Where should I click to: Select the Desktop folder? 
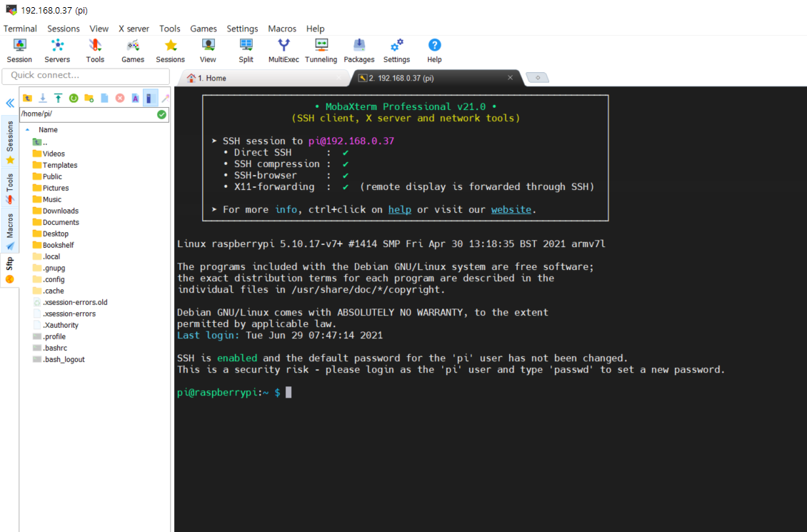pos(51,234)
